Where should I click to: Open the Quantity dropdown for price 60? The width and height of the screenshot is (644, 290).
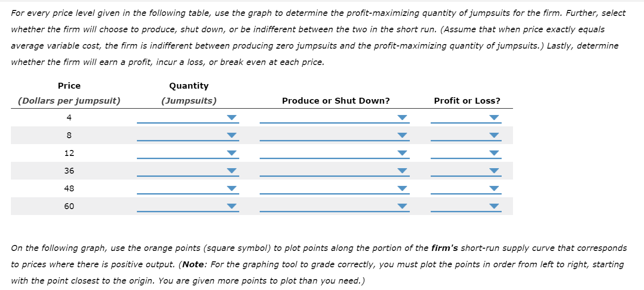[x=231, y=205]
